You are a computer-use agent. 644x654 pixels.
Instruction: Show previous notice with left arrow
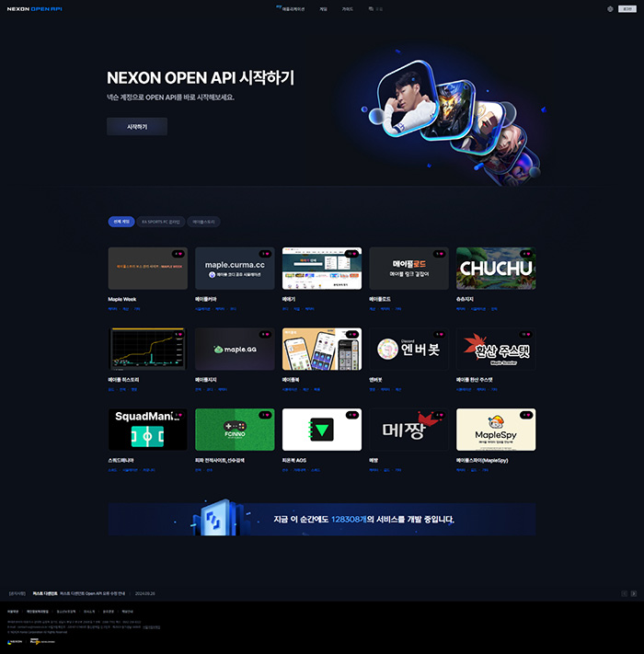(x=624, y=593)
